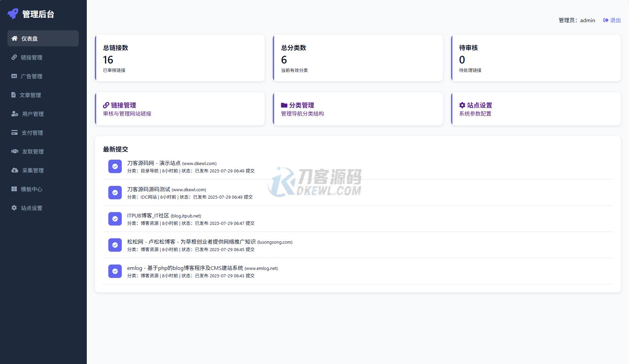
Task: Open 广告管理 via the Ad icon
Action: [14, 76]
